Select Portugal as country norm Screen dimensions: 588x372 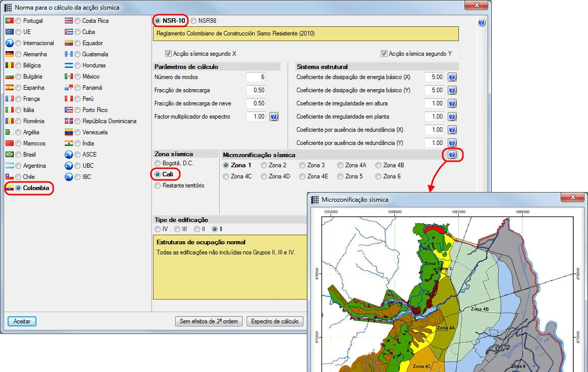pos(18,21)
